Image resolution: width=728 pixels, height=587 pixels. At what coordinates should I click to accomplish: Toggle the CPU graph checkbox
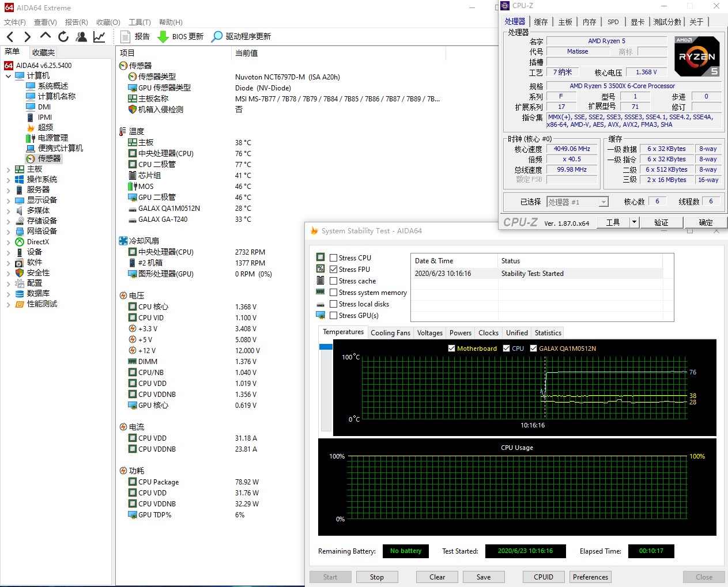pyautogui.click(x=506, y=348)
